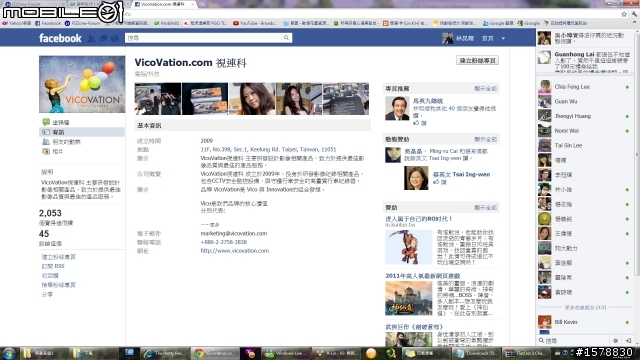Image resolution: width=640 pixels, height=360 pixels.
Task: Expand more online friends in chat list
Action: (585, 307)
